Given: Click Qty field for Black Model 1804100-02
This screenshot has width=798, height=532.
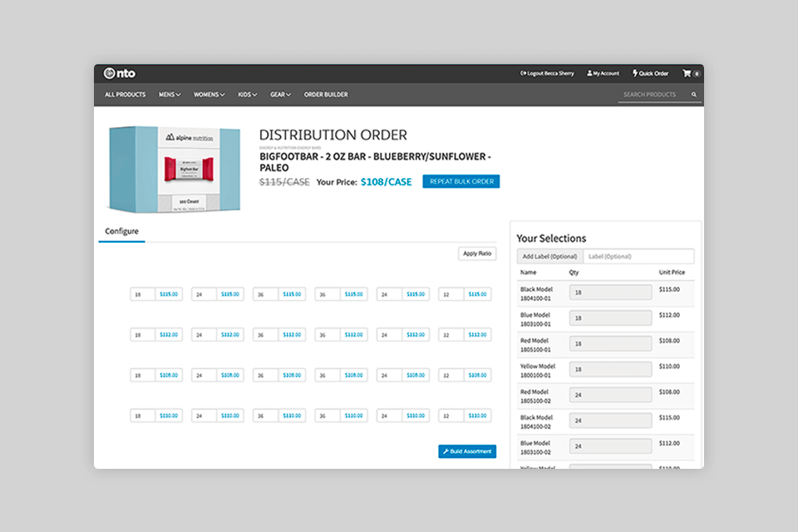Looking at the screenshot, I should coord(610,421).
